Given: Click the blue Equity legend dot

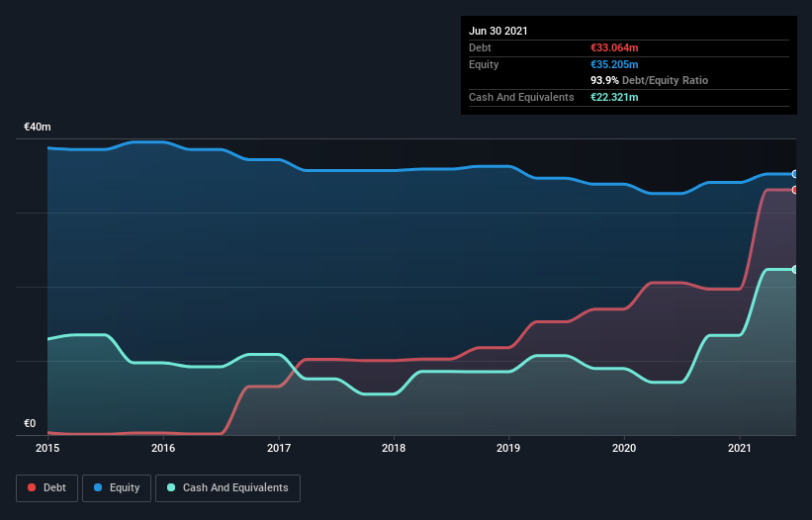Looking at the screenshot, I should pos(98,487).
